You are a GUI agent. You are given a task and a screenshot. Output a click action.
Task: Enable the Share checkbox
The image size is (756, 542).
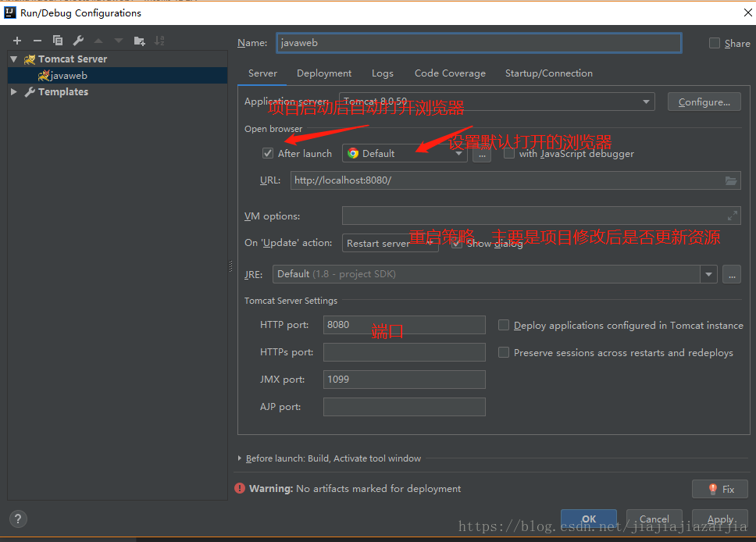click(x=715, y=44)
